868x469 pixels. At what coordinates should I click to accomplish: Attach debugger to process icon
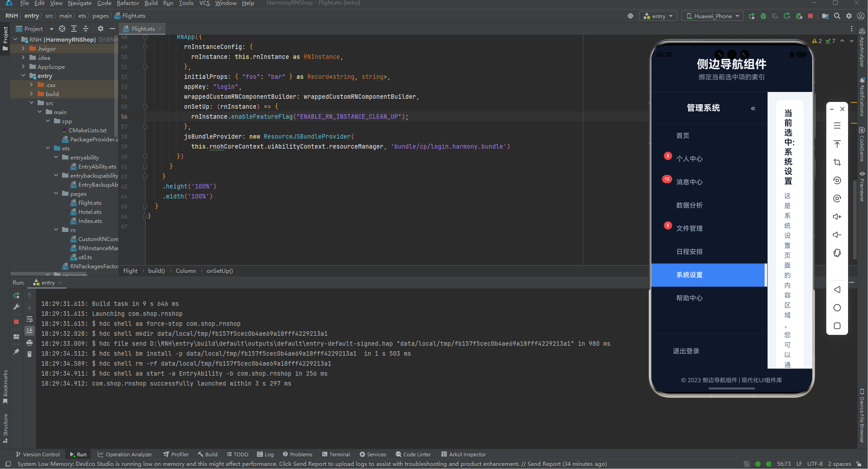coord(799,16)
